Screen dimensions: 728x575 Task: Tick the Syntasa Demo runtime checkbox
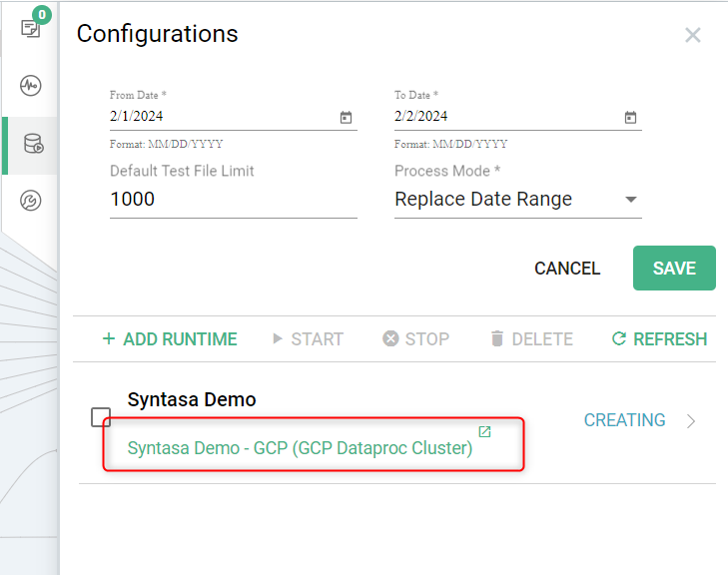101,417
